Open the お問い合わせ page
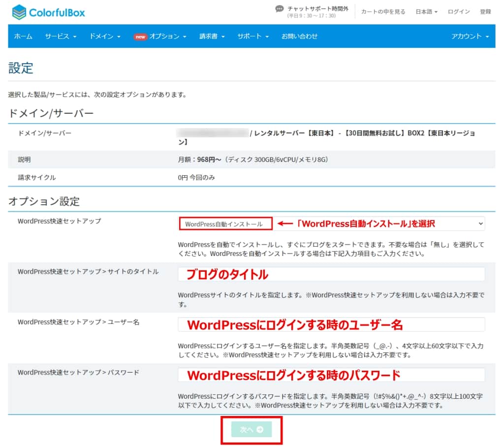The height and width of the screenshot is (447, 504). click(299, 36)
